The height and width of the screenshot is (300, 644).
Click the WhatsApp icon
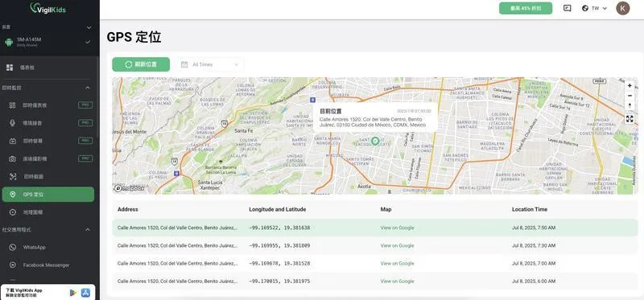[13, 247]
